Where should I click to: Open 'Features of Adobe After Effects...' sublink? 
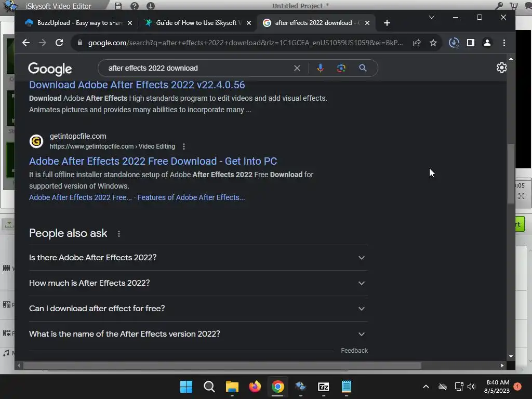click(x=191, y=197)
